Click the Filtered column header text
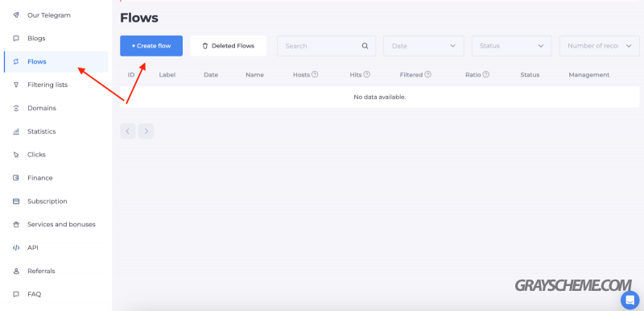Viewport: 644px width, 311px height. (411, 75)
